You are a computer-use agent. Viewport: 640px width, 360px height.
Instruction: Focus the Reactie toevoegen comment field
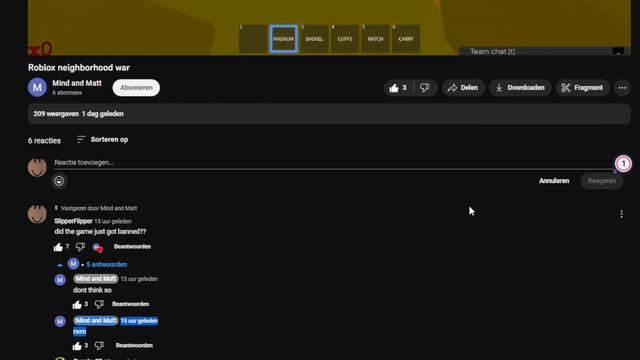click(x=333, y=163)
